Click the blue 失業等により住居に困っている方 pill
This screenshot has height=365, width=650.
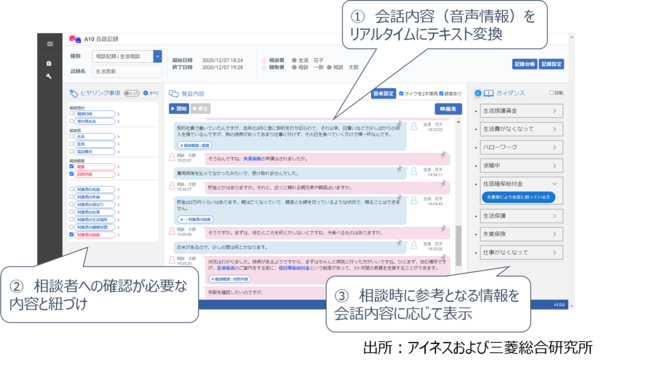(x=518, y=197)
